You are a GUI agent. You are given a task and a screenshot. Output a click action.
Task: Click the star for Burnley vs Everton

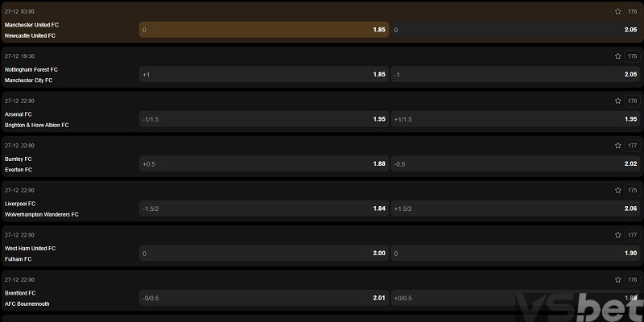click(x=617, y=146)
